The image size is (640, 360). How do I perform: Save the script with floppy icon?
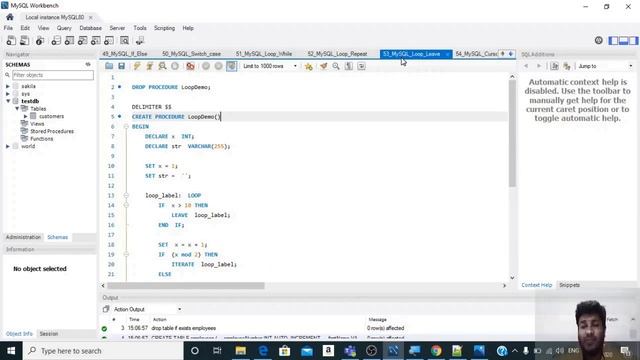pos(122,66)
